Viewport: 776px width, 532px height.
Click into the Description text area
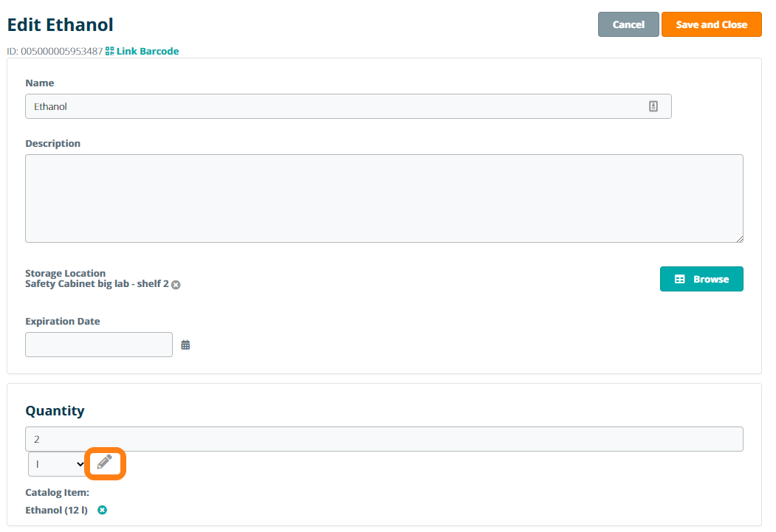tap(384, 198)
